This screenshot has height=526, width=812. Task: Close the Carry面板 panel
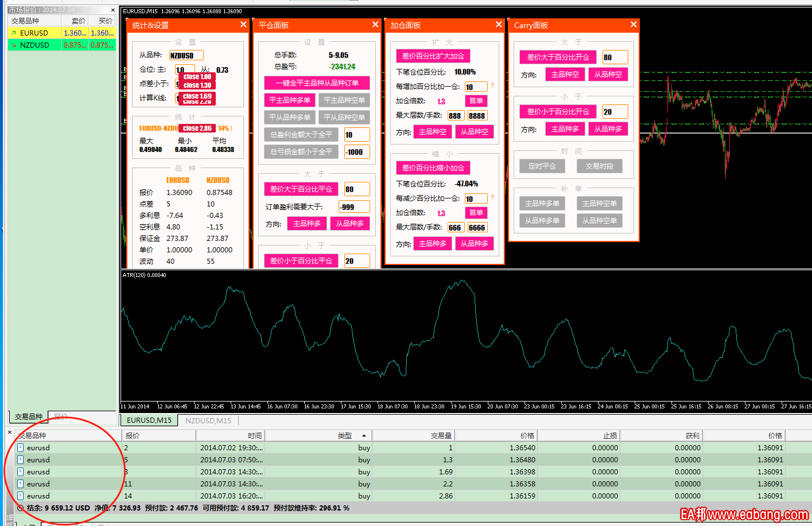[x=634, y=25]
